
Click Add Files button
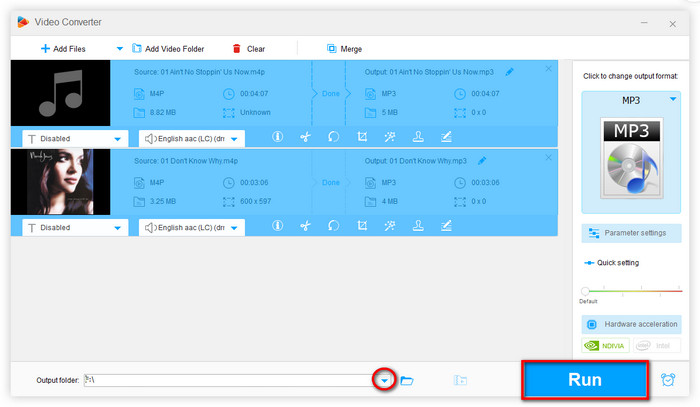(63, 49)
